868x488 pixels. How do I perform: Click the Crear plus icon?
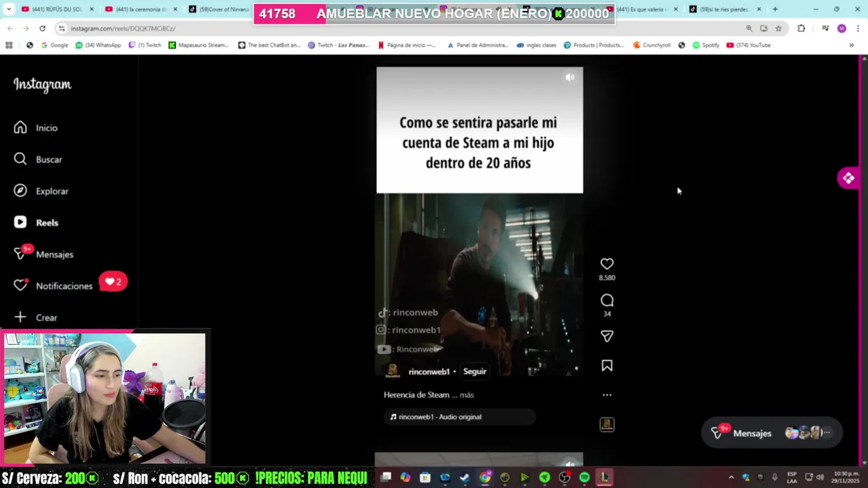[x=20, y=317]
